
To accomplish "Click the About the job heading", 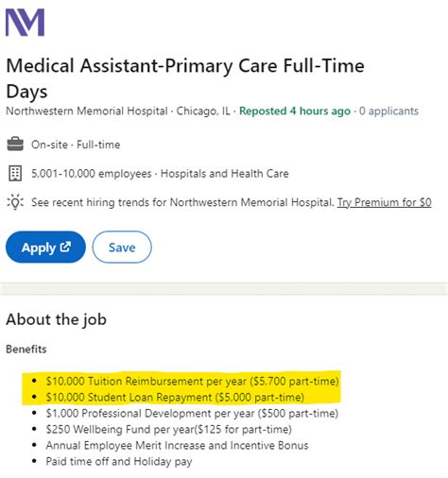I will [x=56, y=319].
